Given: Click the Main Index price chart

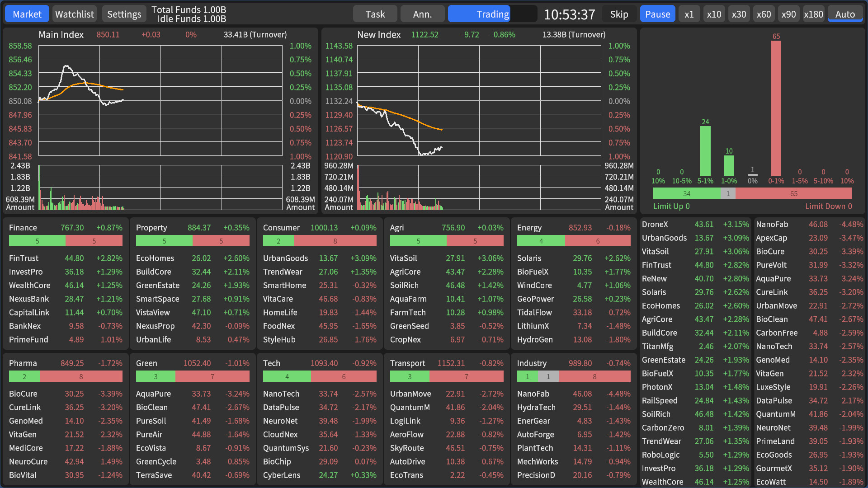Looking at the screenshot, I should click(x=160, y=99).
